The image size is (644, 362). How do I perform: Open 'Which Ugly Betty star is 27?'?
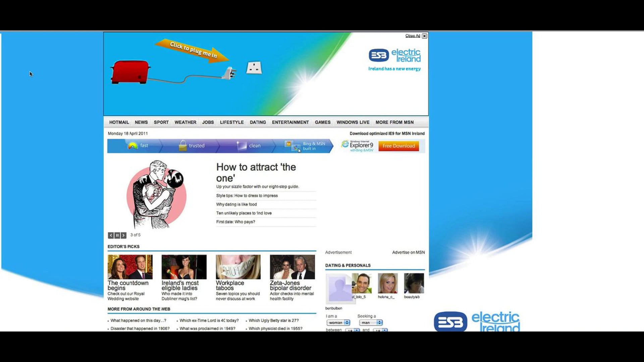pos(274,321)
